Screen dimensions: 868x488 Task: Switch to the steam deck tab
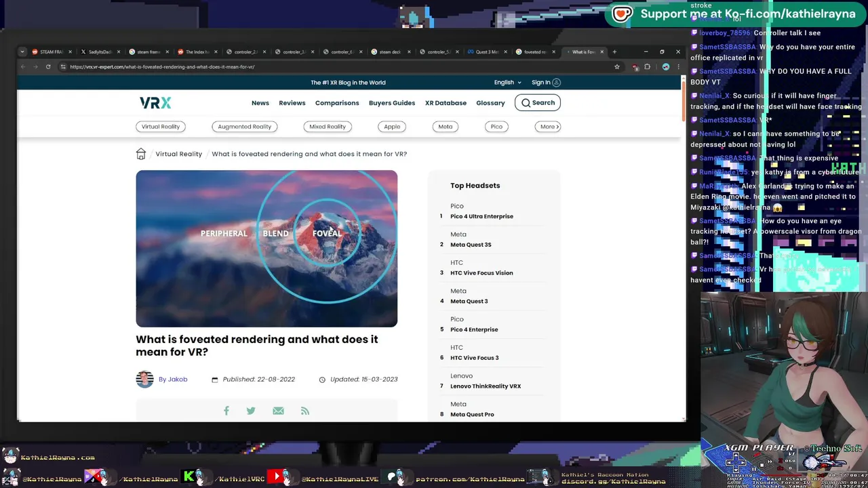click(389, 52)
